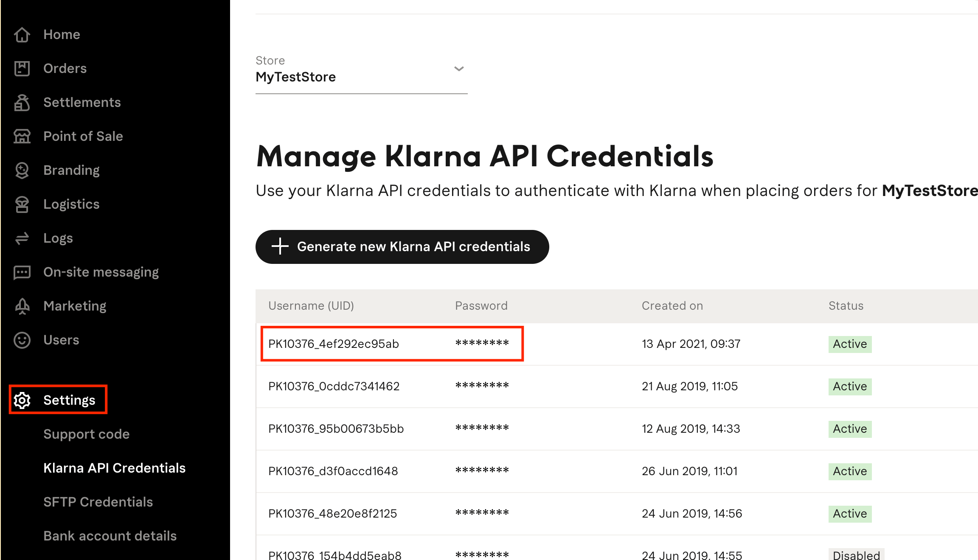
Task: Open the Support code page
Action: click(87, 434)
